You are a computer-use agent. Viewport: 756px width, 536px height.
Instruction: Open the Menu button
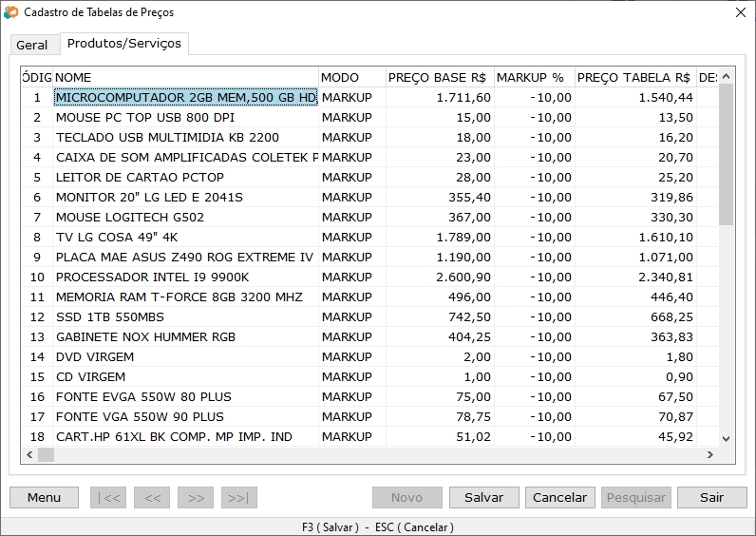tap(44, 497)
